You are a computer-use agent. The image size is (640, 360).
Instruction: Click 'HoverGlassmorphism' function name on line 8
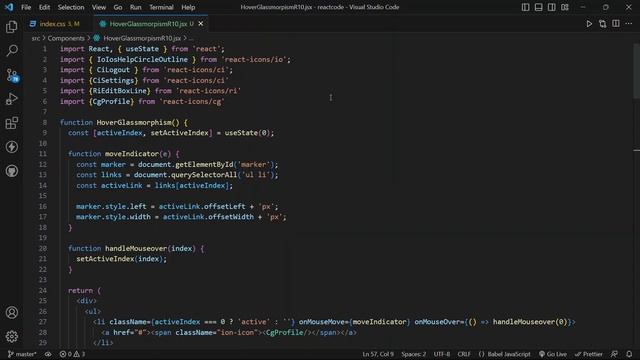point(133,122)
